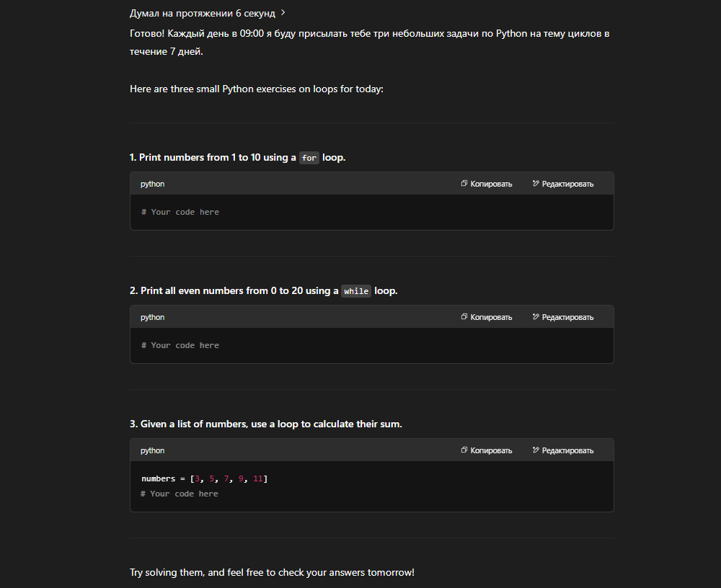Click '# Your code here' in first code block
Image resolution: width=721 pixels, height=588 pixels.
tap(180, 212)
